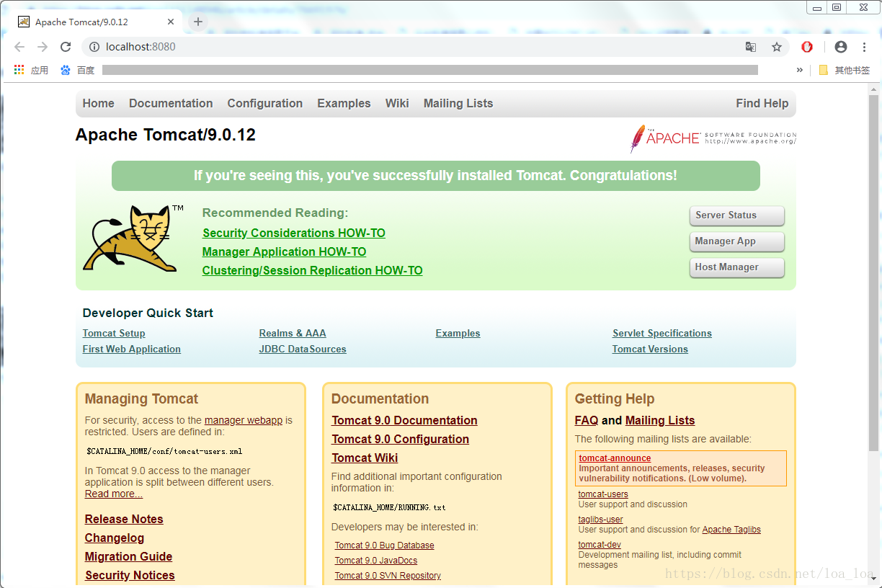This screenshot has width=882, height=588.
Task: Open Clustering/Session Replication HOW-TO link
Action: point(312,270)
